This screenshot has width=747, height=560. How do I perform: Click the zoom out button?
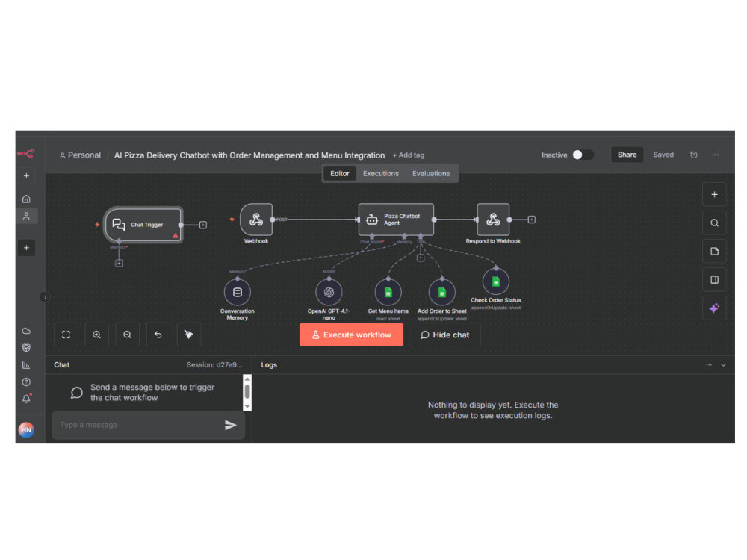click(x=127, y=335)
